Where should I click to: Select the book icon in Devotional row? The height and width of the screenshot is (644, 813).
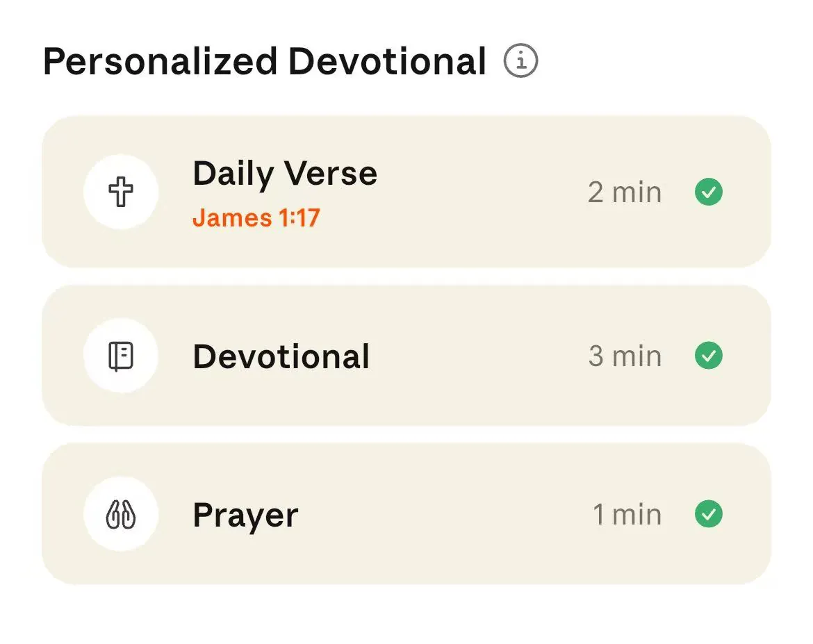121,356
